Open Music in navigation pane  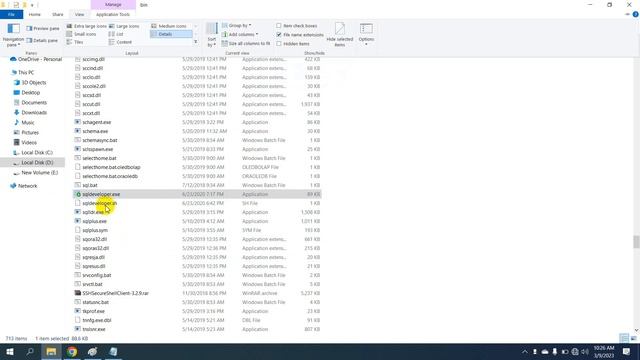pyautogui.click(x=24, y=122)
